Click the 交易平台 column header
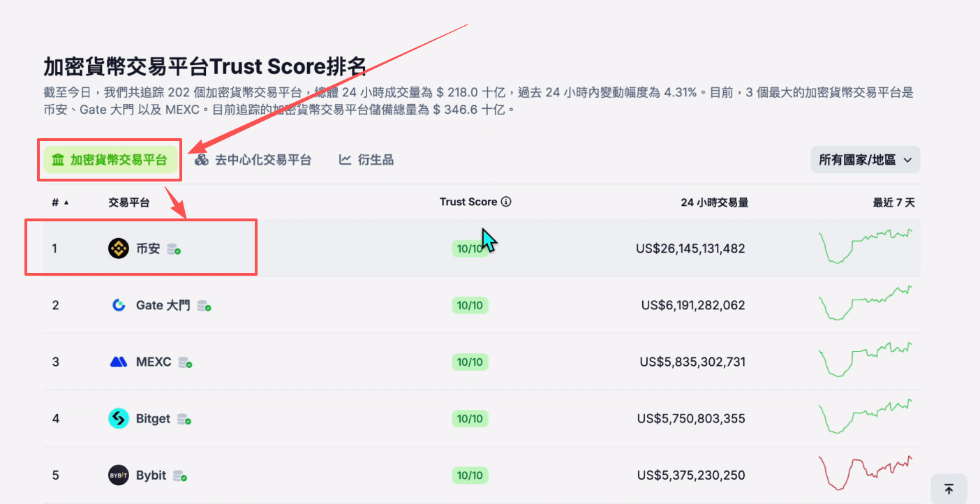The image size is (980, 504). click(x=128, y=202)
